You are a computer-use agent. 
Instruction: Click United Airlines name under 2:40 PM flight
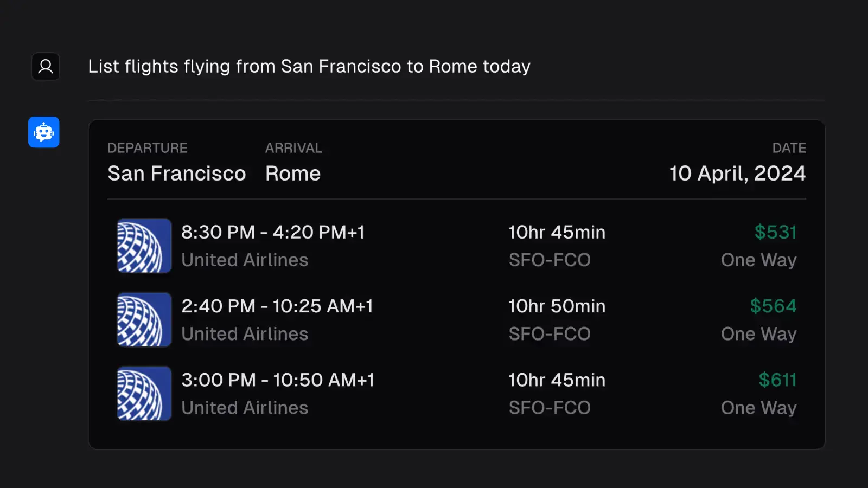(245, 334)
